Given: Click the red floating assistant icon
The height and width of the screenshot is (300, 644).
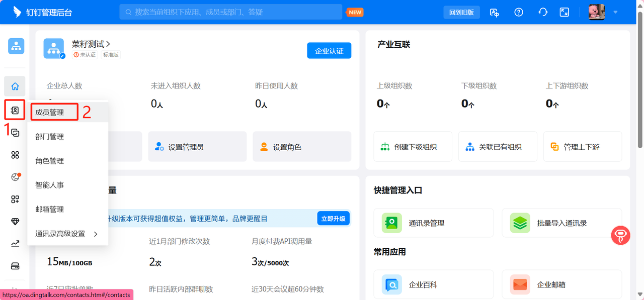Looking at the screenshot, I should pos(620,235).
